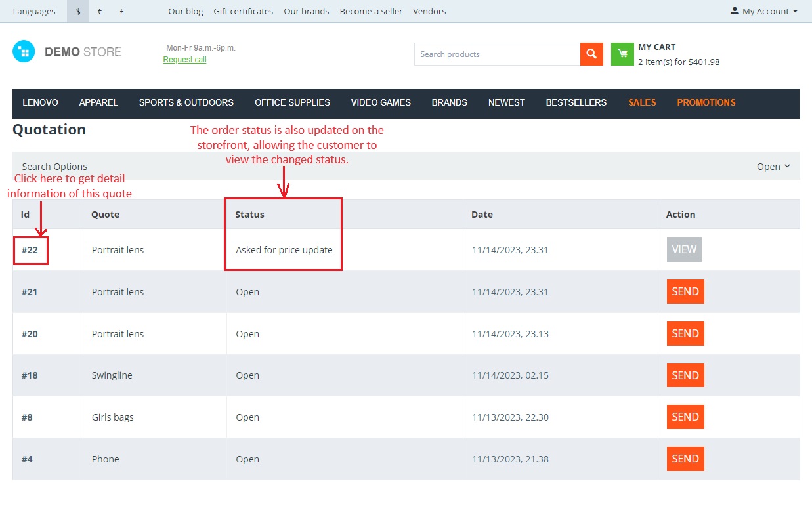The width and height of the screenshot is (812, 513).
Task: Click the Demo Store logo icon
Action: tap(24, 51)
